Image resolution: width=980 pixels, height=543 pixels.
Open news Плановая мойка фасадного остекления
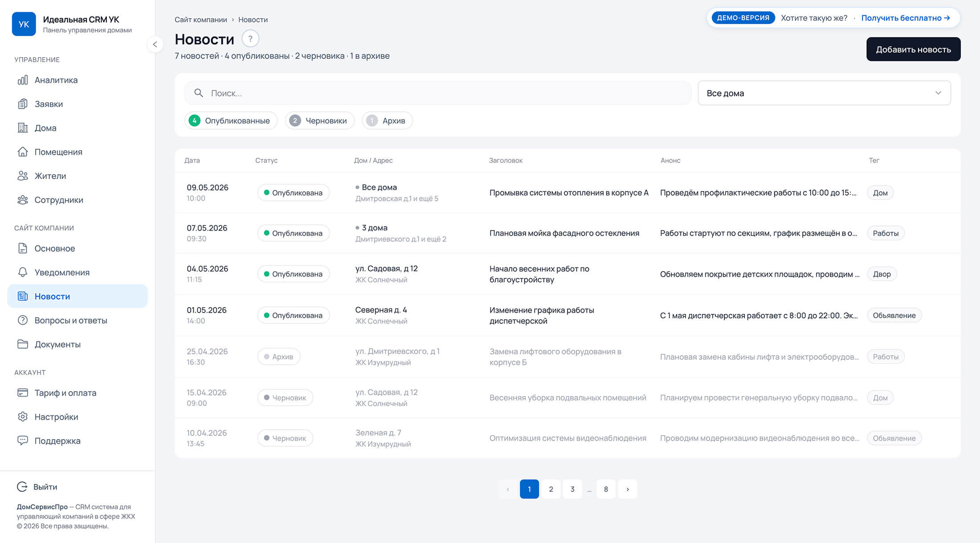(564, 233)
